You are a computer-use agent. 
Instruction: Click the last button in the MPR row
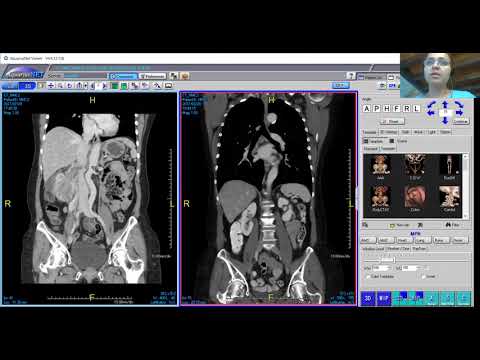(460, 240)
